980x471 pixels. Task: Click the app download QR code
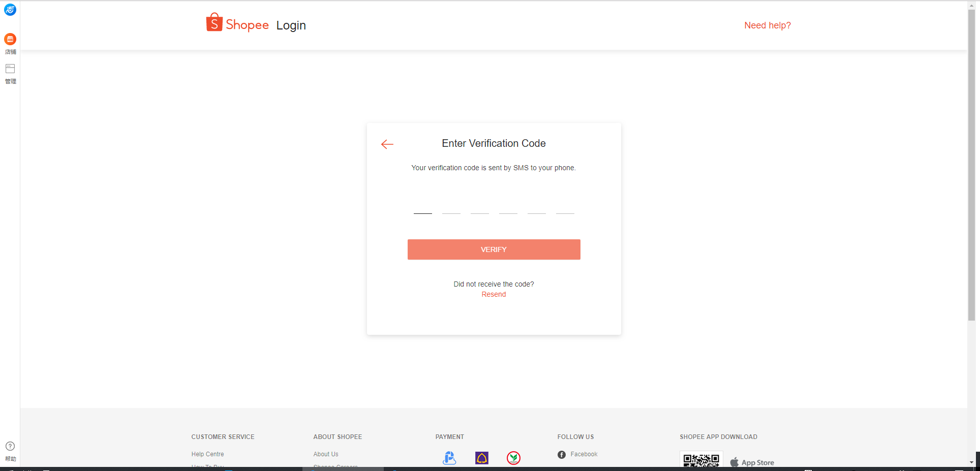click(x=701, y=460)
